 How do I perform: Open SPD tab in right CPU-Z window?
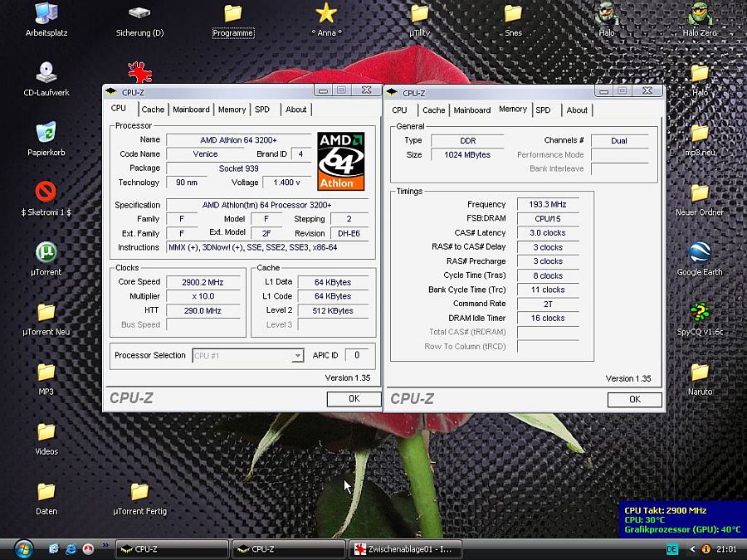coord(543,110)
